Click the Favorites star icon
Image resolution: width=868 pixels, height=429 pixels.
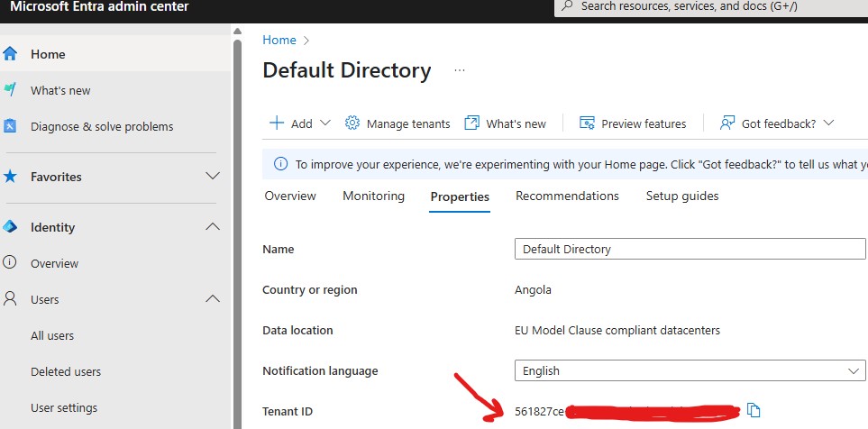tap(10, 177)
